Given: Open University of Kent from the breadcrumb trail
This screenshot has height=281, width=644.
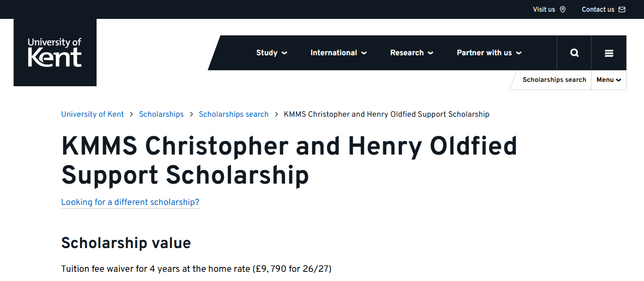Looking at the screenshot, I should (x=92, y=114).
